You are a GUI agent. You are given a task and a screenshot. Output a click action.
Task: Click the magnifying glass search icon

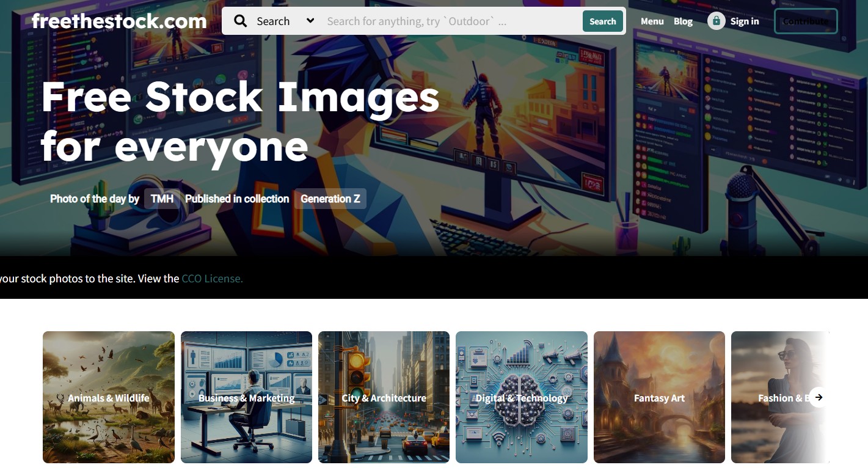pos(241,21)
